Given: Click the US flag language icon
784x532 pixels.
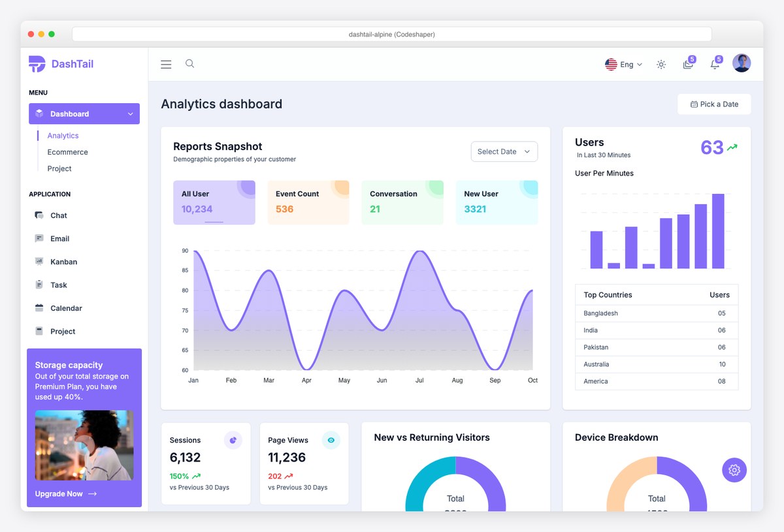Looking at the screenshot, I should (611, 65).
